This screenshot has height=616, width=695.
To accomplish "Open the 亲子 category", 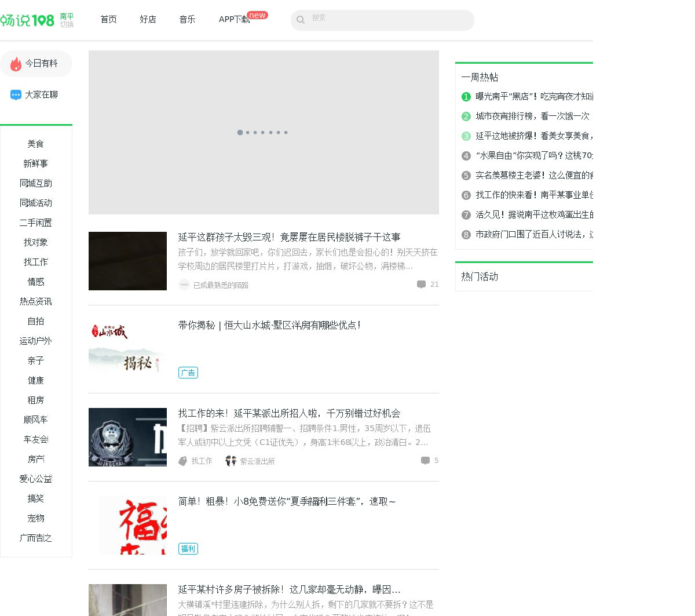I will (x=36, y=360).
